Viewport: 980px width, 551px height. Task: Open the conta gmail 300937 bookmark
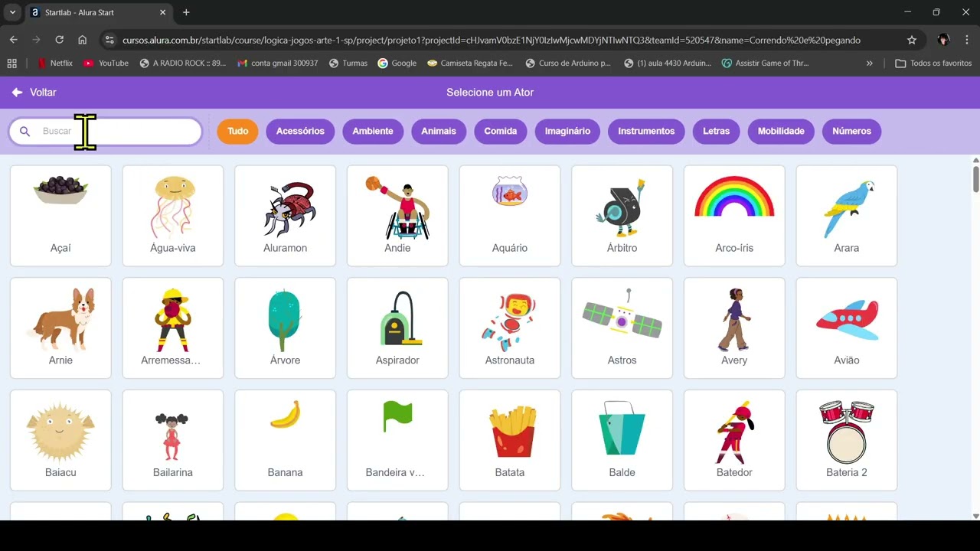click(278, 64)
